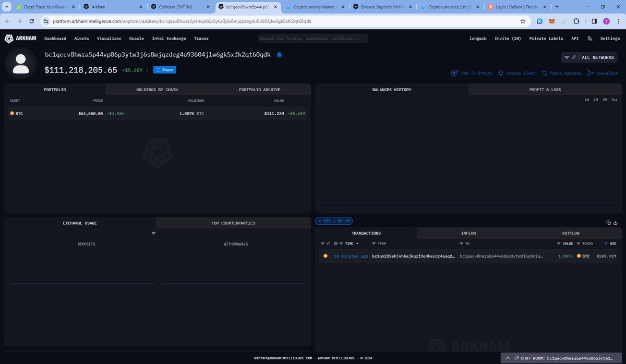Click Add To Entity
The width and height of the screenshot is (626, 364).
pyautogui.click(x=472, y=73)
